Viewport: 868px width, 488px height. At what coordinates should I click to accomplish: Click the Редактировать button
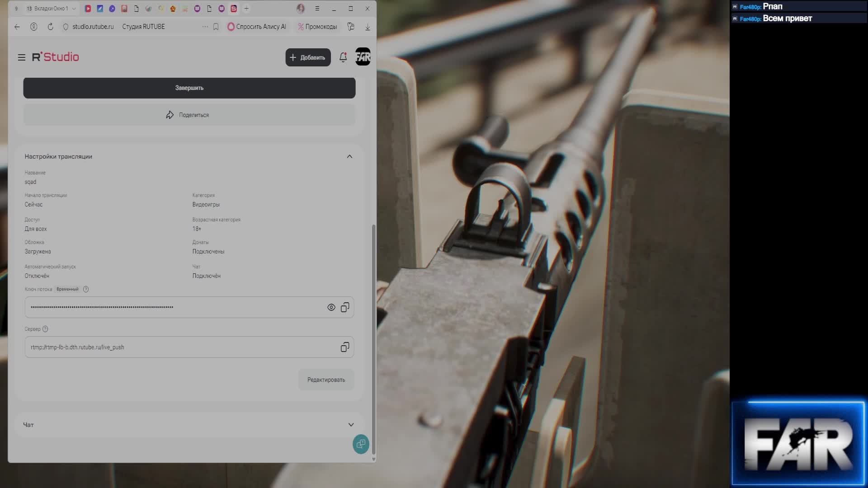point(326,380)
